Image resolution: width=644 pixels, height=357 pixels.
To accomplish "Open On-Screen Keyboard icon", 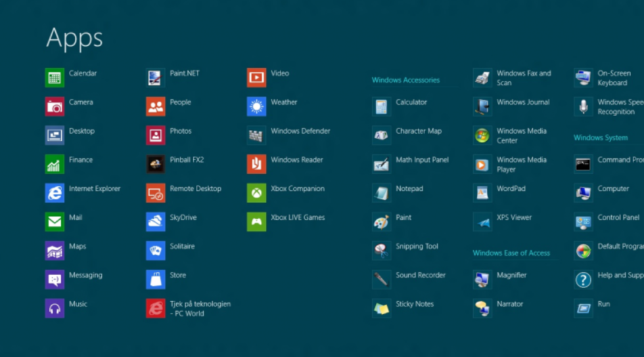I will pyautogui.click(x=584, y=78).
